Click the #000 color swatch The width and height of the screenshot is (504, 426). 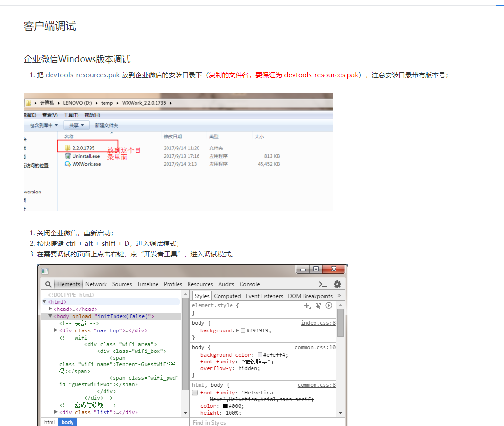[225, 406]
